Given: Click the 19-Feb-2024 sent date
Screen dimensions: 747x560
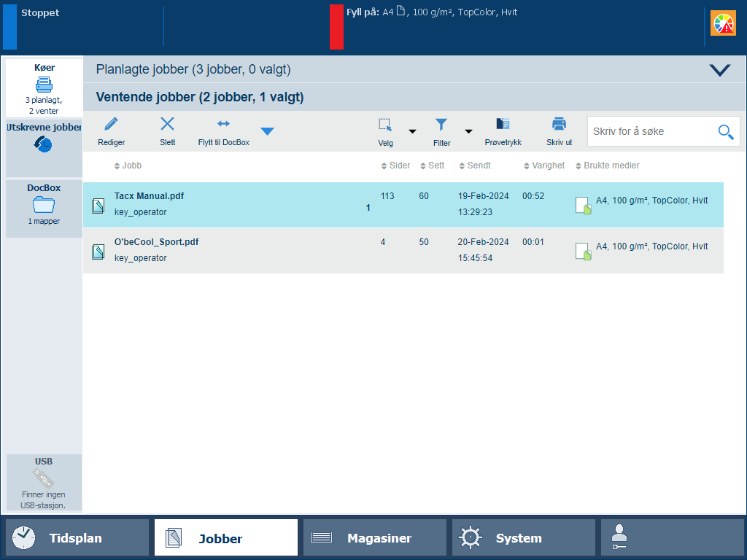Looking at the screenshot, I should (483, 196).
